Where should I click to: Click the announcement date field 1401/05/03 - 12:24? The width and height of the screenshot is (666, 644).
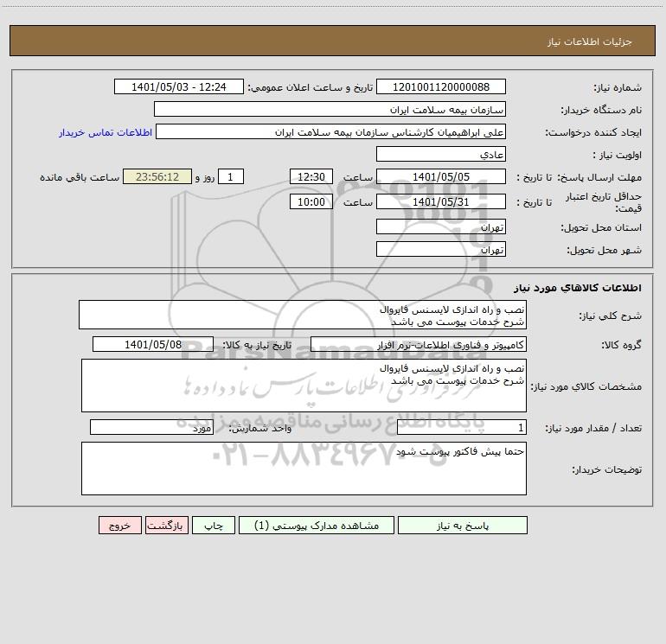click(179, 86)
